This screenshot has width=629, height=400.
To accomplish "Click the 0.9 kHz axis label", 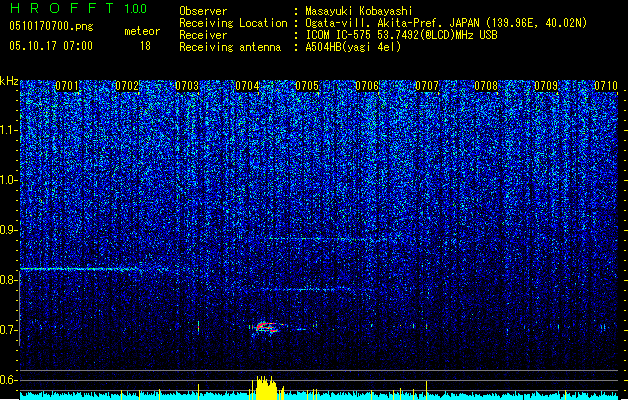I will pyautogui.click(x=9, y=230).
